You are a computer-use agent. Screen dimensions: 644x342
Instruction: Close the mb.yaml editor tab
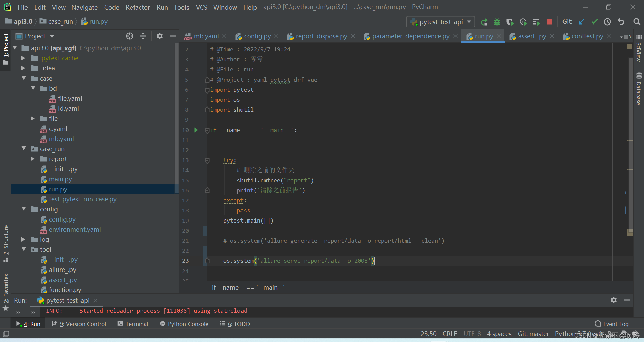tap(225, 36)
